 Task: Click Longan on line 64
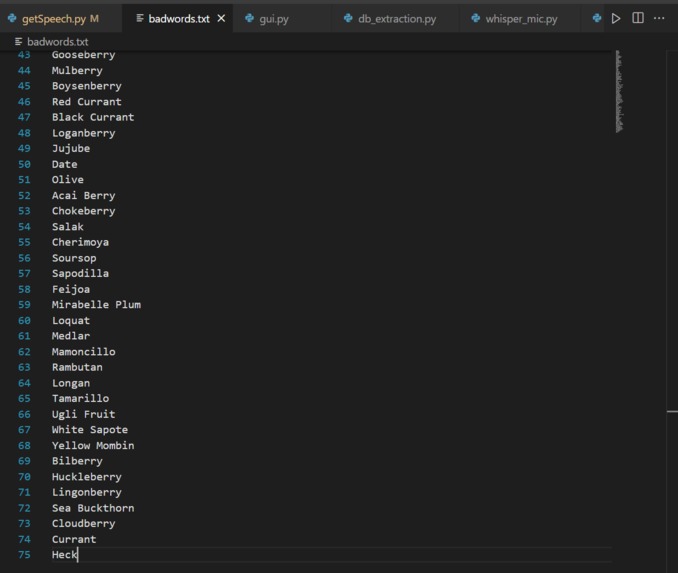coord(71,383)
